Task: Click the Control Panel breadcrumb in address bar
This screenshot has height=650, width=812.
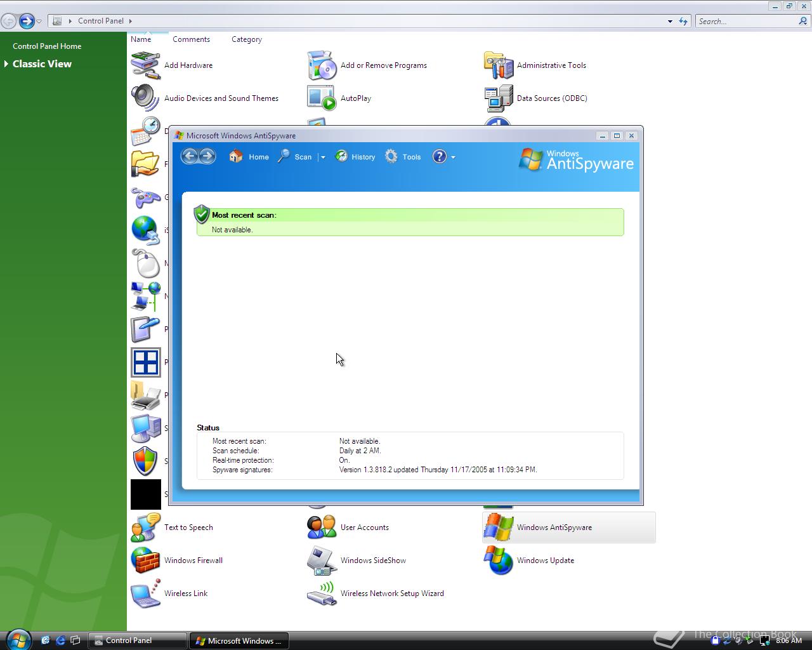Action: (x=101, y=21)
